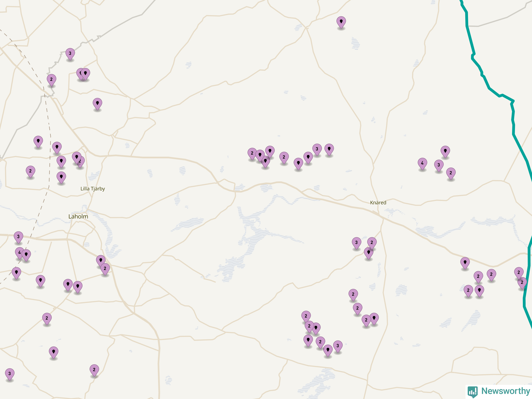Click the Lilla Tjärby place label
The image size is (532, 399).
(93, 188)
